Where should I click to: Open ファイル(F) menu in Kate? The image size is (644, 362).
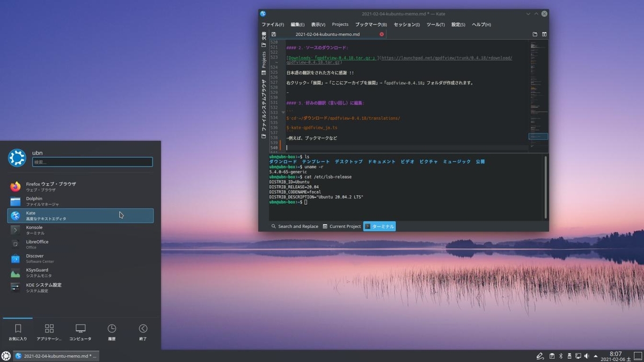[273, 25]
